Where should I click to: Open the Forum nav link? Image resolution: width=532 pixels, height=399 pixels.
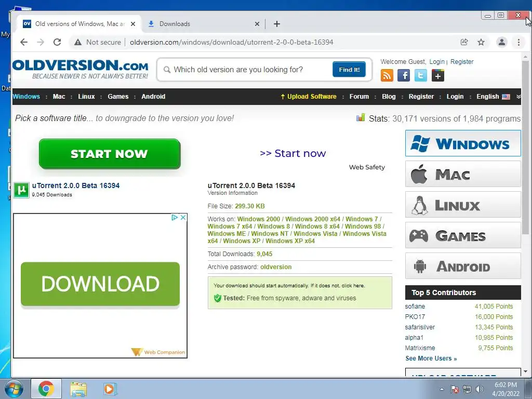pyautogui.click(x=359, y=96)
